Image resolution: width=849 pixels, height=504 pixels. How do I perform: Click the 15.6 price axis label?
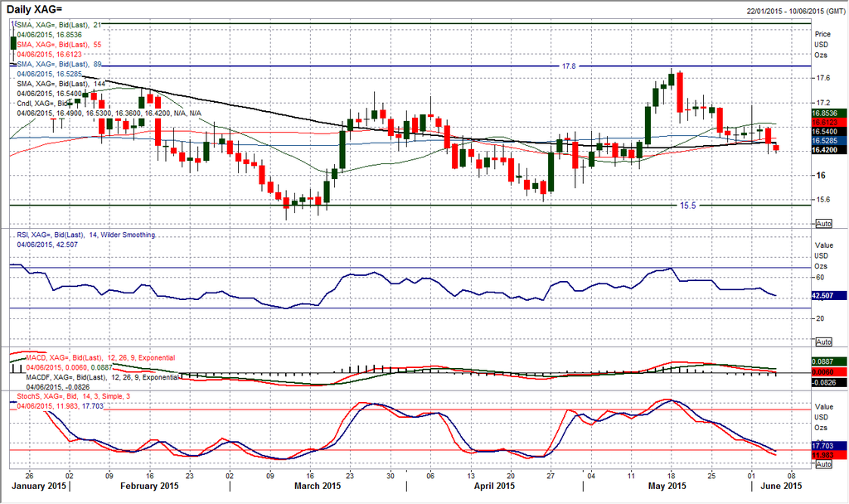coord(823,199)
